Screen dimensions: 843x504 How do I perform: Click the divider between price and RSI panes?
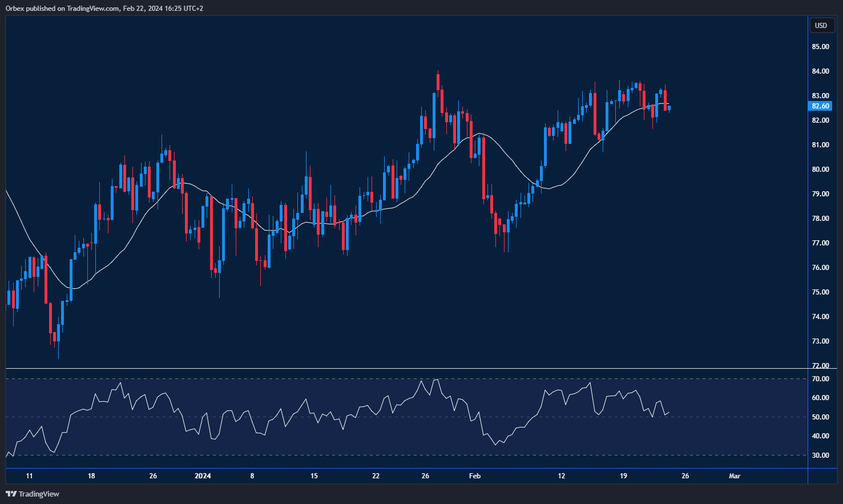point(406,369)
